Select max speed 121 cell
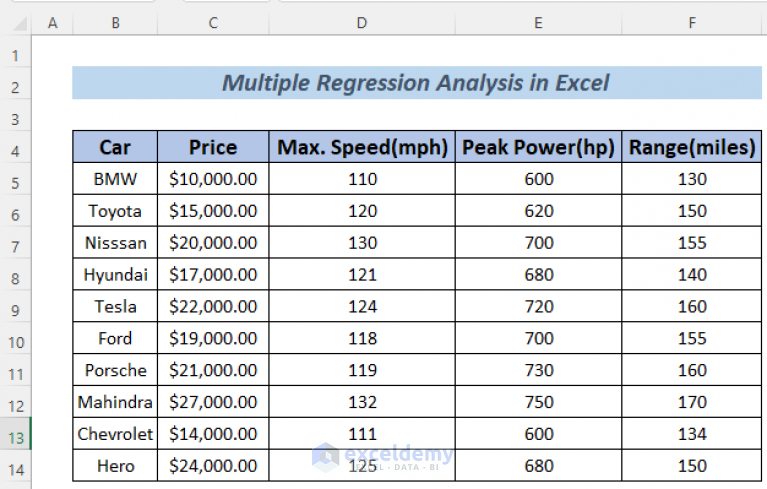 (x=362, y=274)
